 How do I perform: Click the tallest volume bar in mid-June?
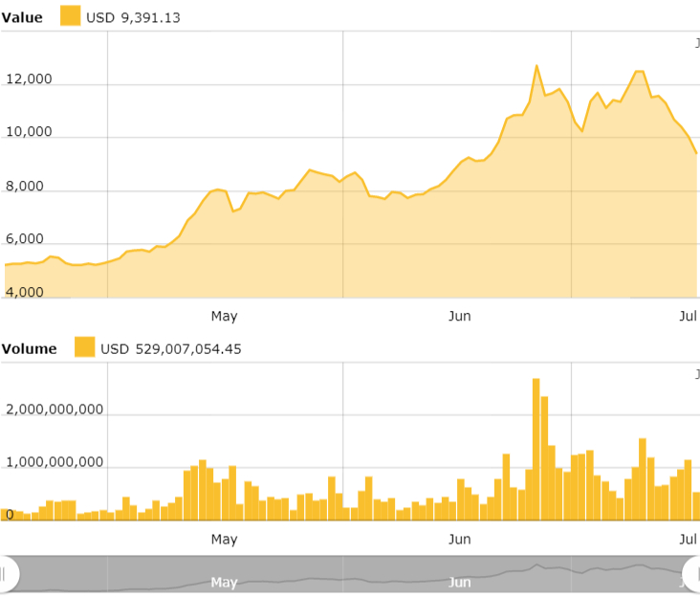pos(536,450)
